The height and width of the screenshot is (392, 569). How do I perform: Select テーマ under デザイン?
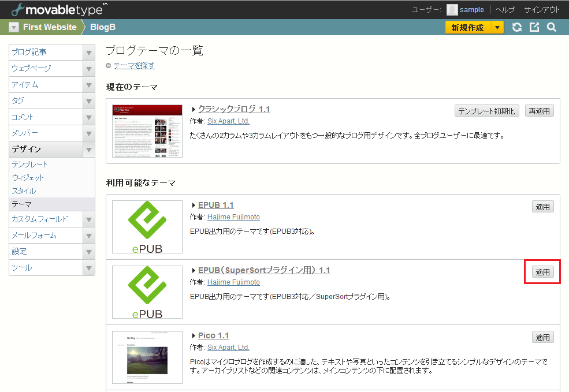click(x=52, y=204)
